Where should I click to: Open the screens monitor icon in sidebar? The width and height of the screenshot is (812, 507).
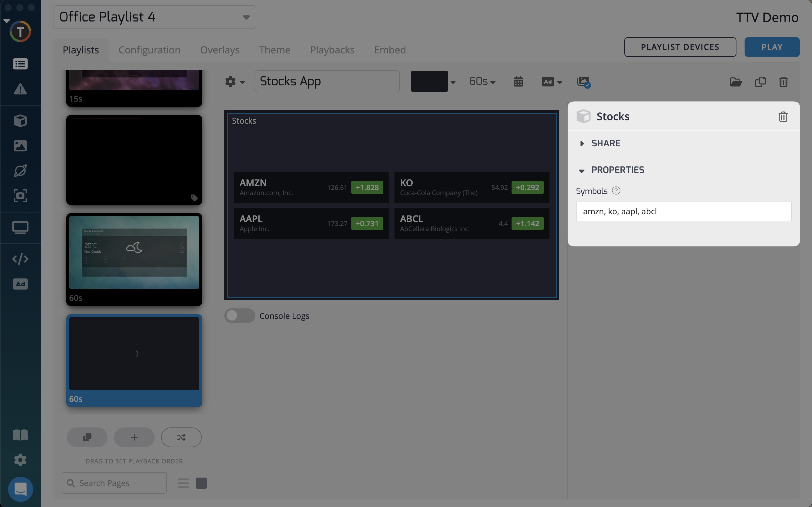coord(20,228)
